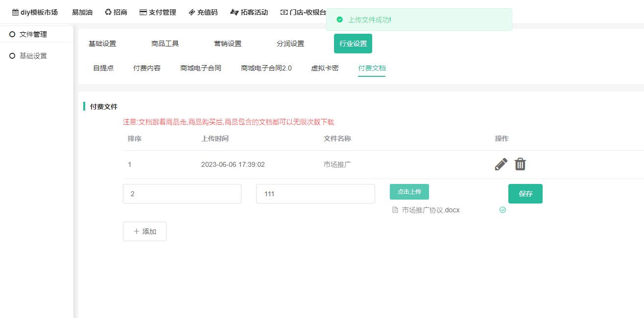
Task: Select 文件管理 in the sidebar
Action: pyautogui.click(x=33, y=34)
